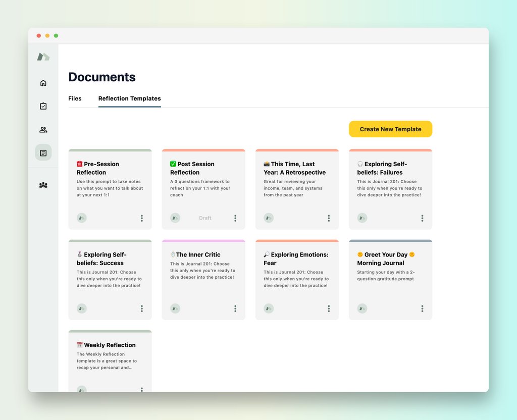Screen dimensions: 517x420
Task: Open the three-dot menu on Exploring Emotions: Fear
Action: [x=329, y=308]
